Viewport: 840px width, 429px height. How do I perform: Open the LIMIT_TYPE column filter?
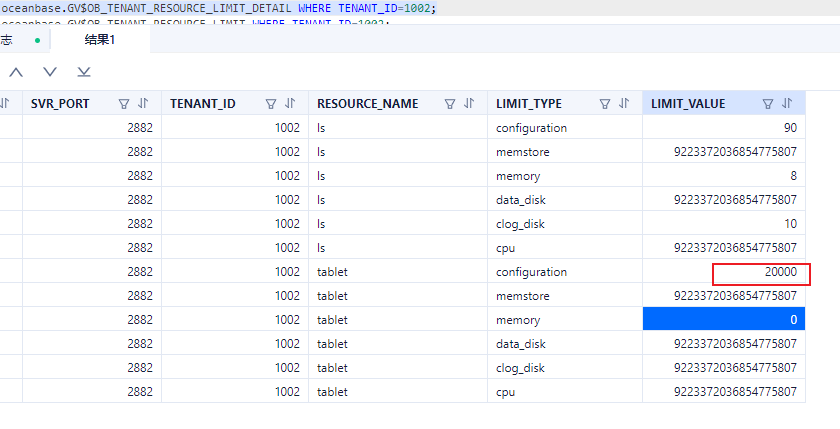[605, 103]
